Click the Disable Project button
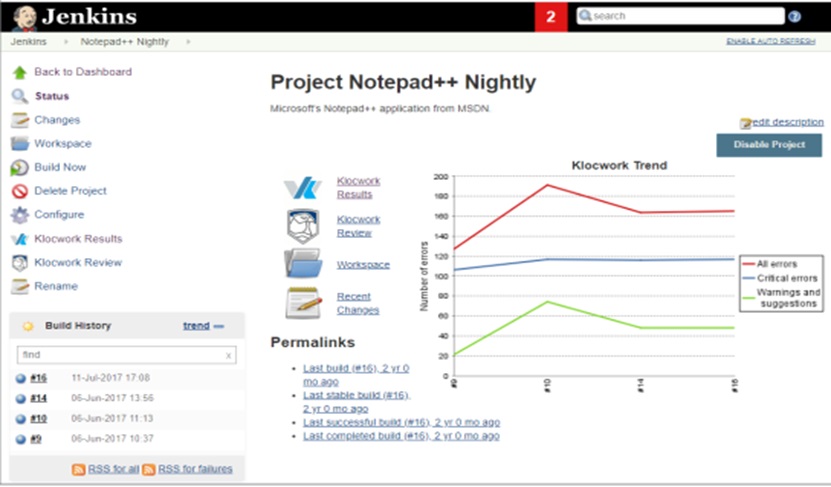 click(769, 145)
